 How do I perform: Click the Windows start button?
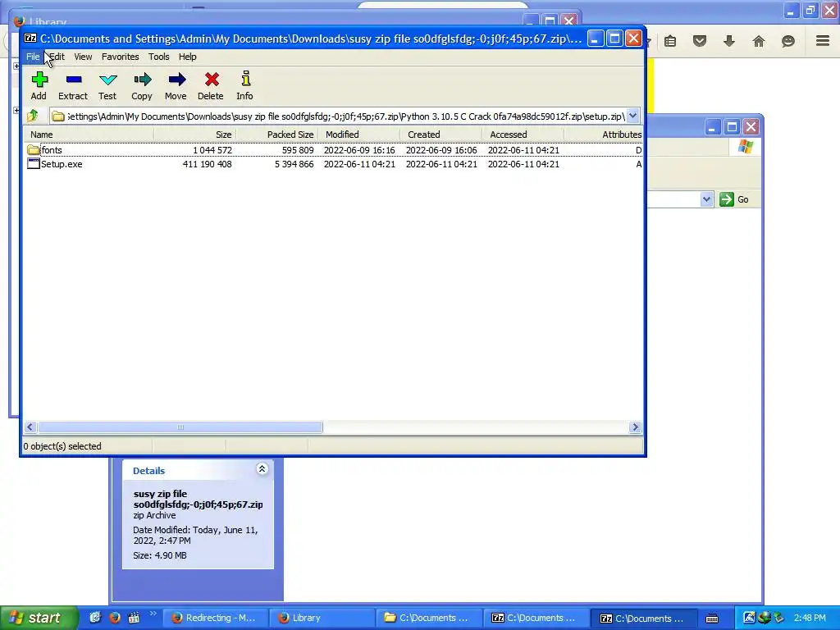coord(39,618)
